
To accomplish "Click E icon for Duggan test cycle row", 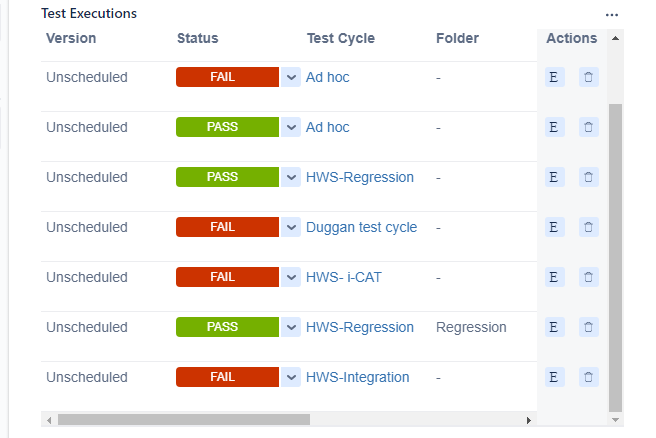I will pos(554,227).
